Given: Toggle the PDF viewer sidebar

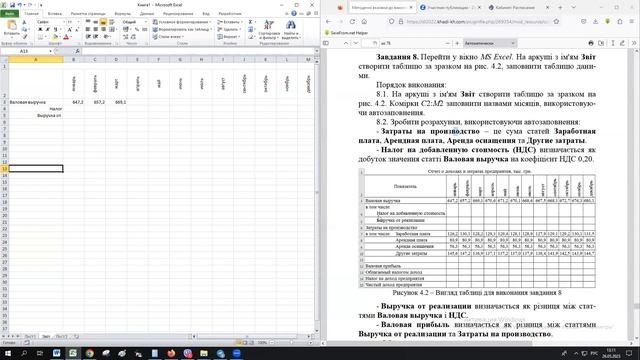Looking at the screenshot, I should 326,43.
